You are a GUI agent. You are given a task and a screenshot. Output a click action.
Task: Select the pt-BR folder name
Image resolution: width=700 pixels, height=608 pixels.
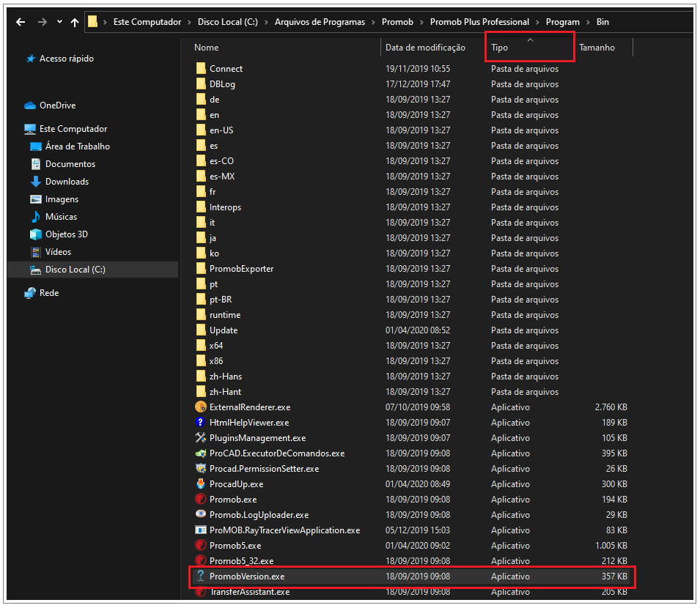(x=221, y=300)
